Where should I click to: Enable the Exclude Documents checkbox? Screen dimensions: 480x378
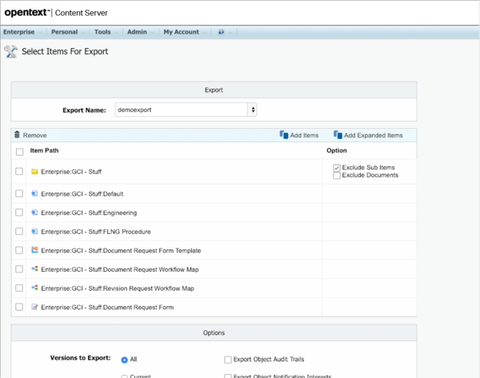(x=337, y=175)
